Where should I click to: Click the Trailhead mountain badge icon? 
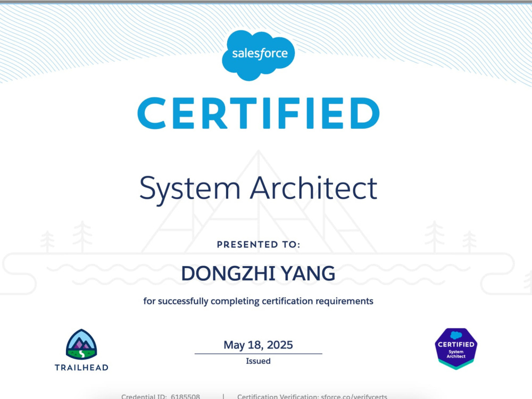pos(81,344)
